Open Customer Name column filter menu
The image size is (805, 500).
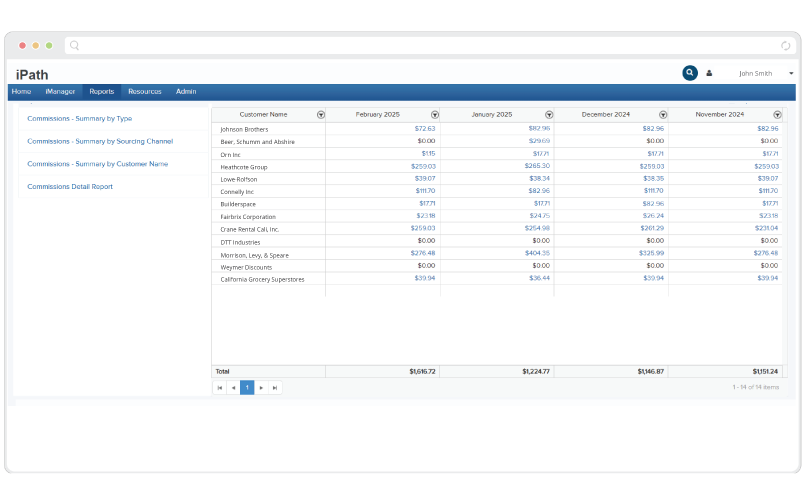(x=320, y=115)
